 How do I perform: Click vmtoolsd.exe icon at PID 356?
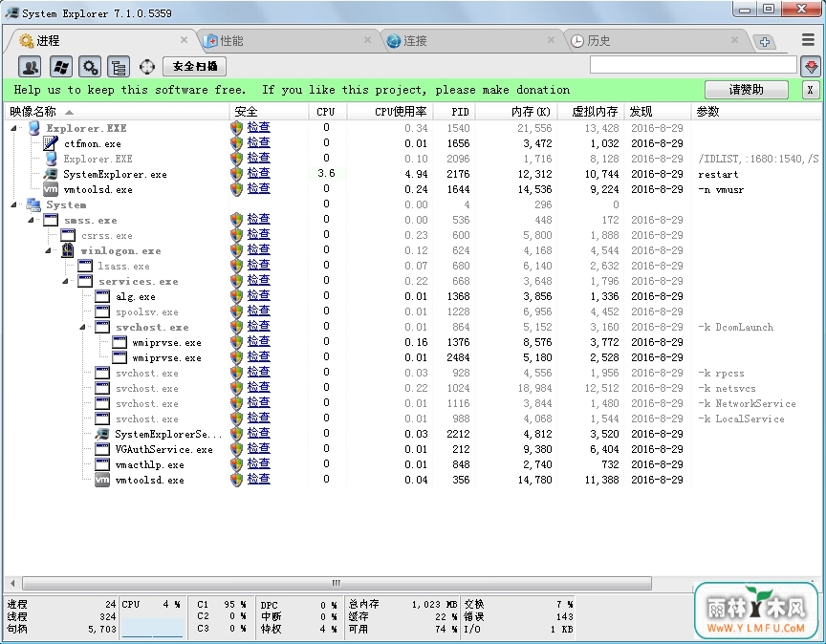pyautogui.click(x=101, y=480)
